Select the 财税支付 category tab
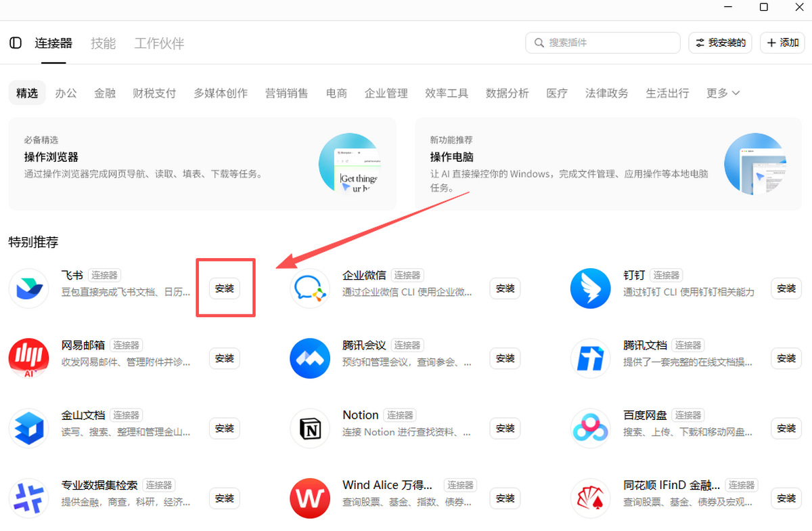This screenshot has height=531, width=812. [x=154, y=93]
